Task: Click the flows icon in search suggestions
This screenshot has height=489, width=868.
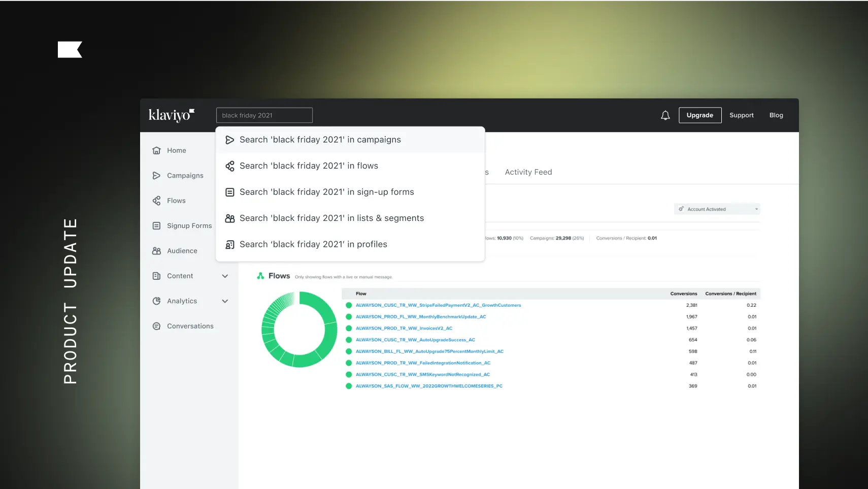Action: [230, 166]
